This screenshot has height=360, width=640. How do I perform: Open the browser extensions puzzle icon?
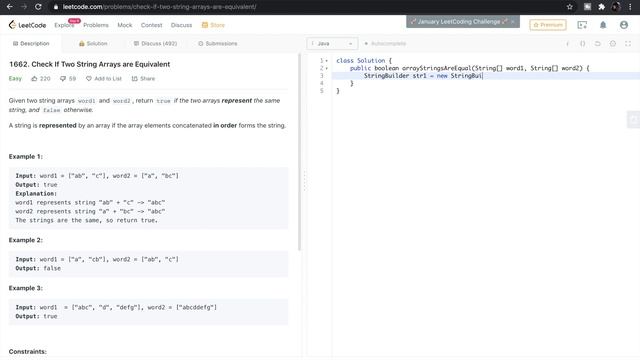tap(601, 7)
